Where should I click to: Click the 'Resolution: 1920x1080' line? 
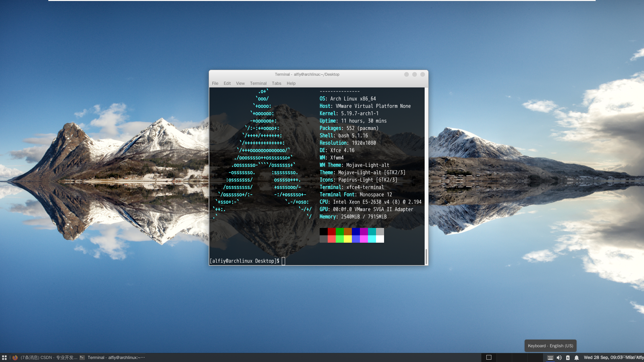[x=348, y=143]
